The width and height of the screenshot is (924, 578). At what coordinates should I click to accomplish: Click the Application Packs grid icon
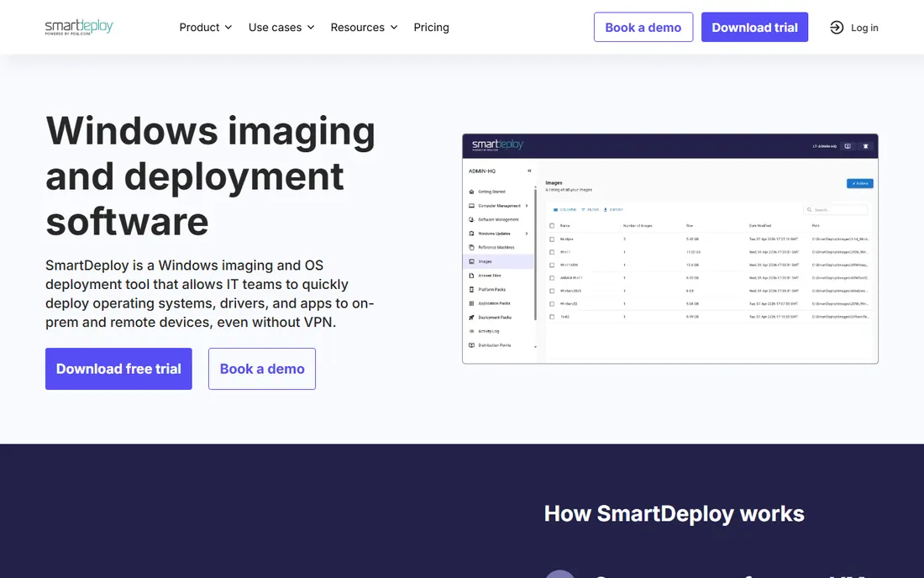471,303
